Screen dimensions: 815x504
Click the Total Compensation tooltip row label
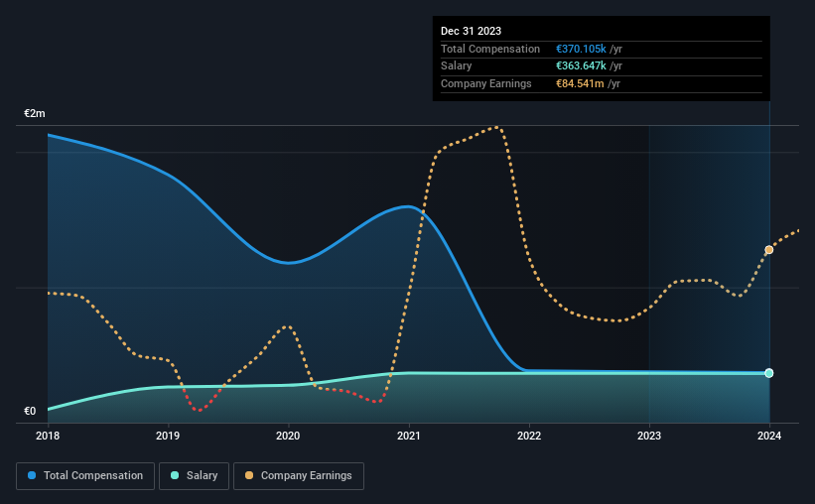click(x=490, y=49)
